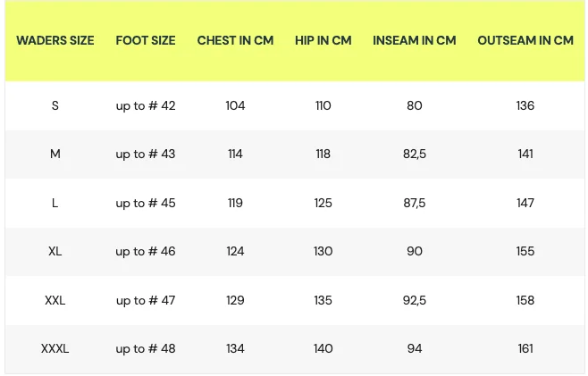The image size is (588, 376).
Task: Click the XL size cell
Action: point(55,252)
